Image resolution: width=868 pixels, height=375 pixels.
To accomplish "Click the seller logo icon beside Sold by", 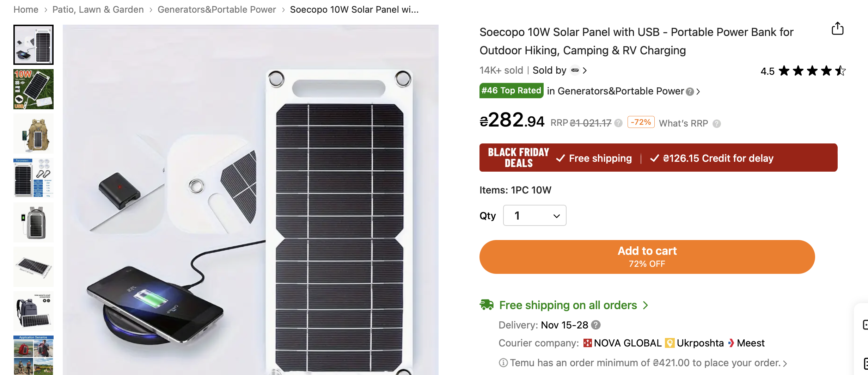I will point(575,70).
